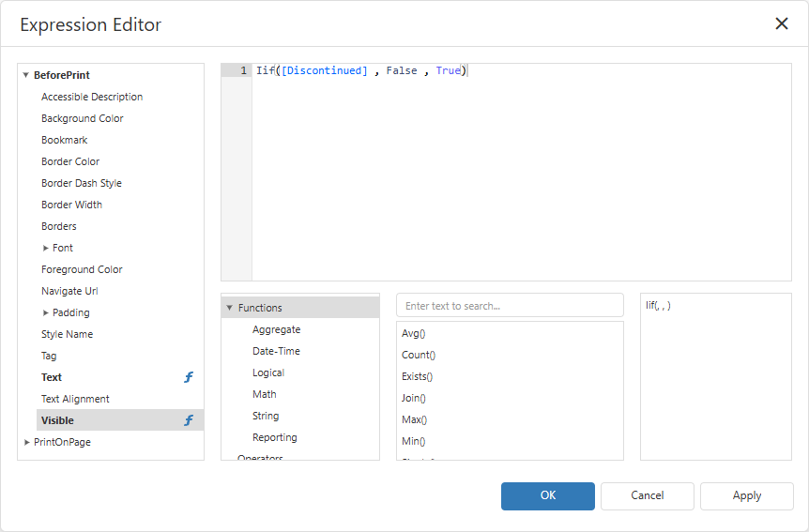Screen dimensions: 809x532
Task: Select Style Name property
Action: pos(67,334)
